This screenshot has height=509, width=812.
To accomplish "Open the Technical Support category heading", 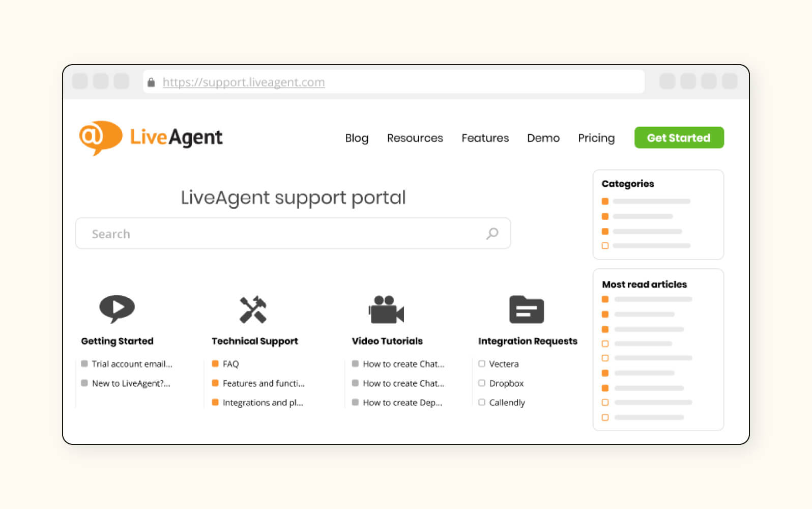I will pos(255,341).
